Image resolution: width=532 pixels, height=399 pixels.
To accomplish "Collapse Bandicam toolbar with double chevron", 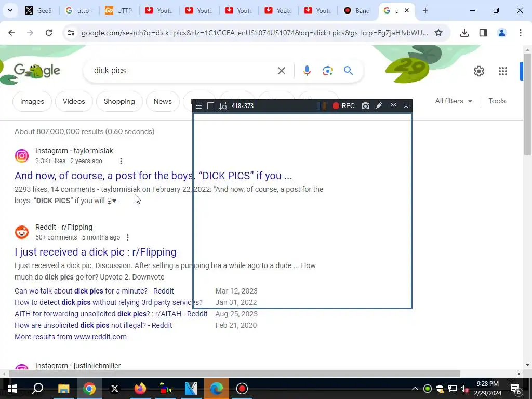I will point(394,106).
